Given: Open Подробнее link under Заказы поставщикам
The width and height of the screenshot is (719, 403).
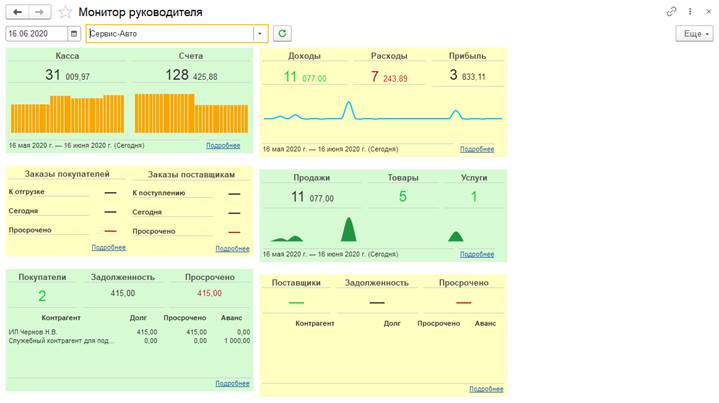Looking at the screenshot, I should [x=232, y=248].
